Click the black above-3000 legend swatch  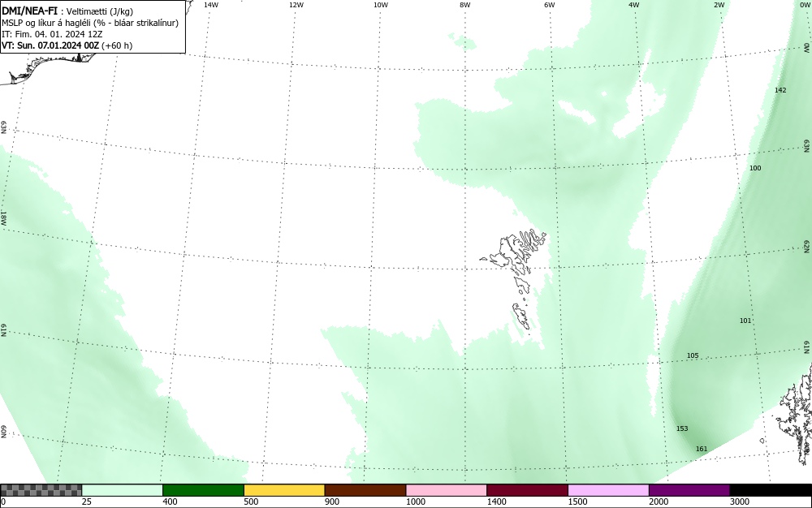[x=771, y=490]
